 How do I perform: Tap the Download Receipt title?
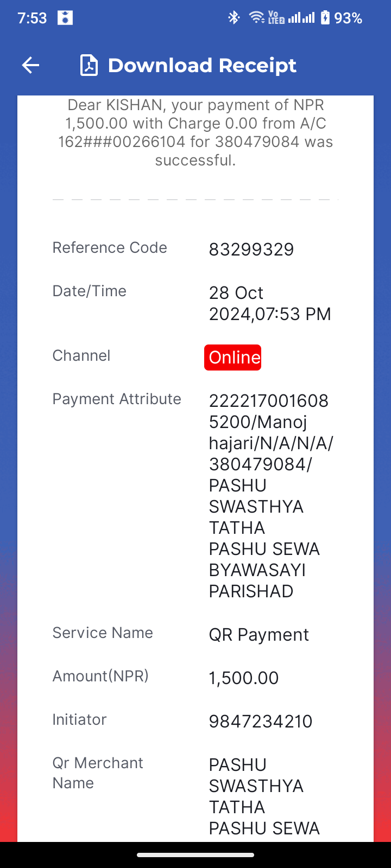point(202,66)
